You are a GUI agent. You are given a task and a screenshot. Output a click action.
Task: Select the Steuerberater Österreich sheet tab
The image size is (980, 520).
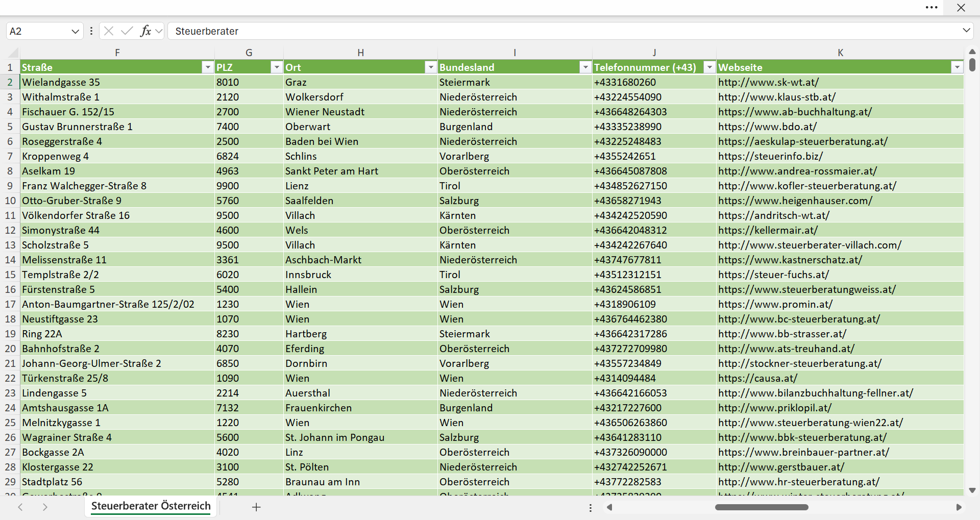coord(151,506)
